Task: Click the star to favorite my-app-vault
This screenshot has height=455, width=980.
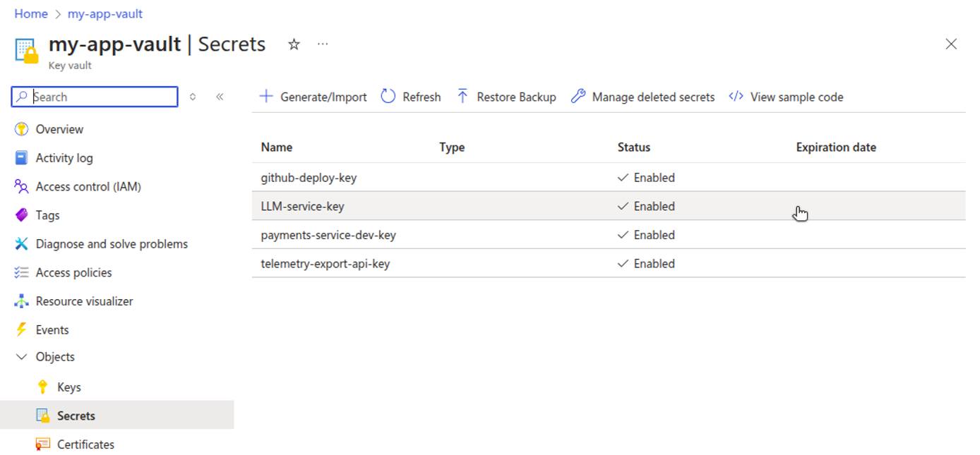Action: pos(293,44)
